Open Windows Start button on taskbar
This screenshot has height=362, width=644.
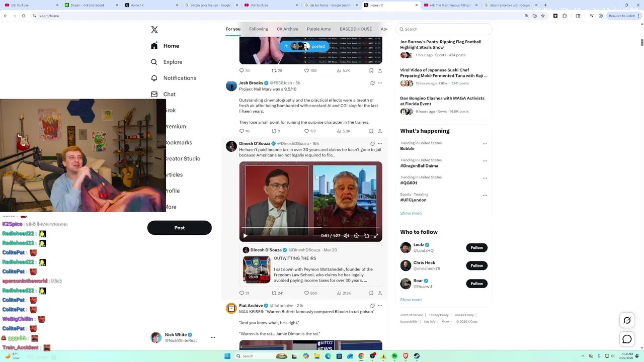pyautogui.click(x=227, y=356)
